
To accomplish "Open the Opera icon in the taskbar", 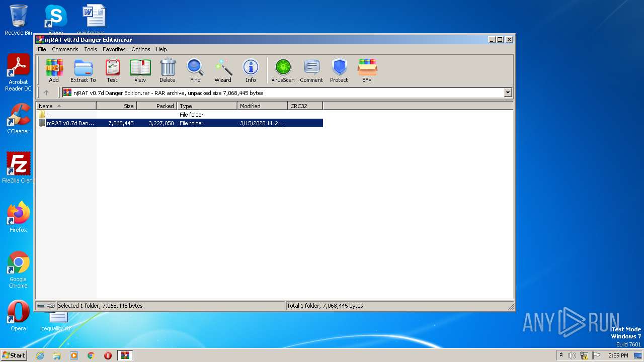I will [x=108, y=355].
